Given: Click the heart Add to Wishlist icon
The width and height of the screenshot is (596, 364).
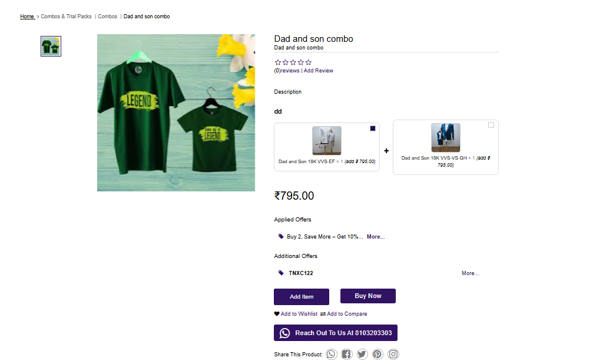Looking at the screenshot, I should pos(277,314).
